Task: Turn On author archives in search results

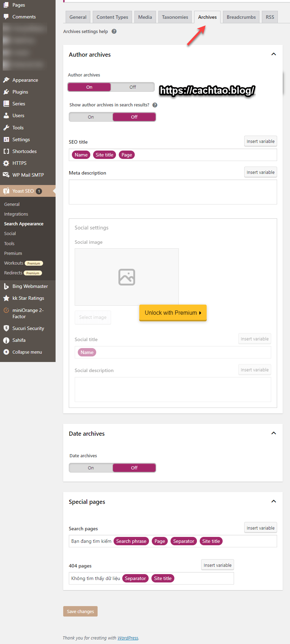Action: click(91, 117)
